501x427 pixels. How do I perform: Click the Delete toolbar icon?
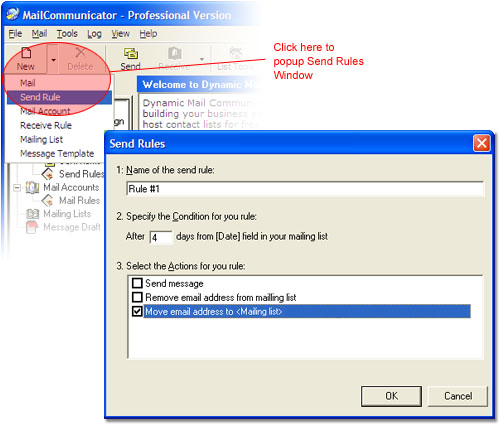click(80, 53)
